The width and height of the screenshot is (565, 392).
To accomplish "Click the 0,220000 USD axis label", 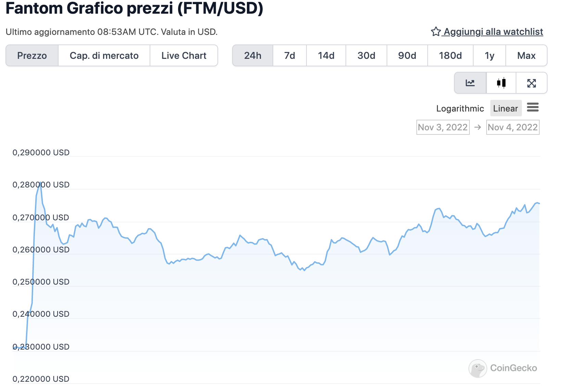I will tap(41, 379).
